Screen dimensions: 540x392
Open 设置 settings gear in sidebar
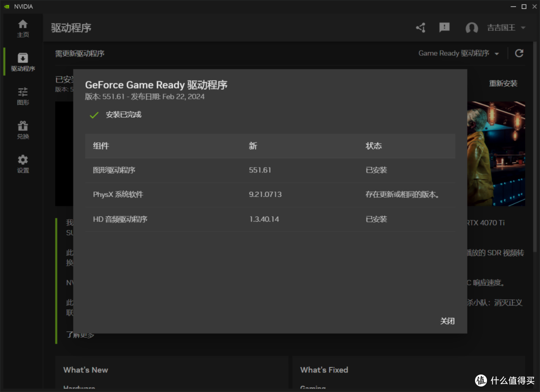[x=23, y=164]
